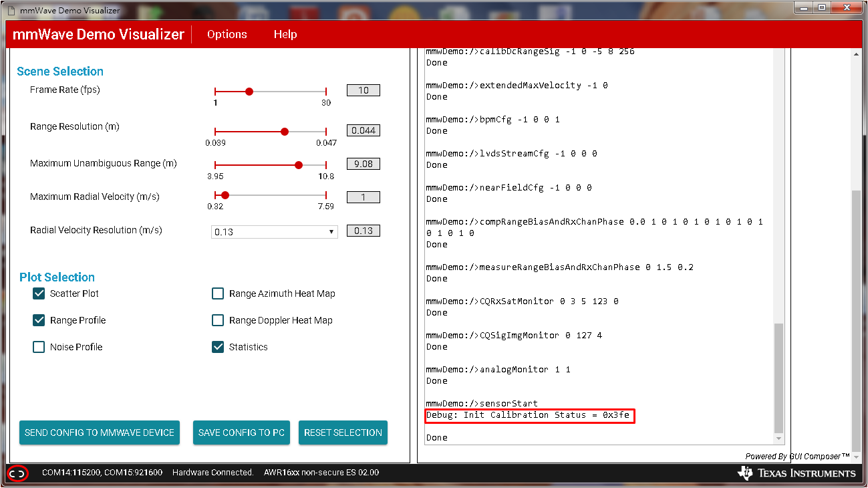Click the extendedMaxVelocity console line

point(517,86)
